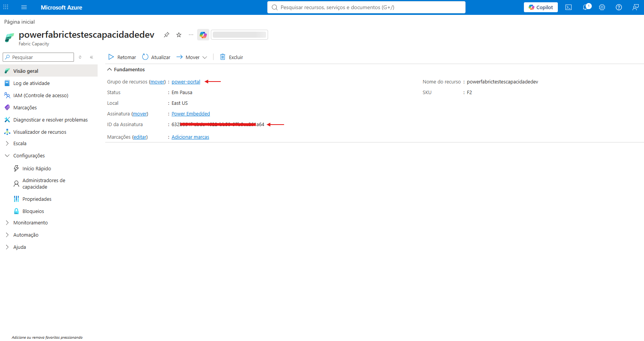Open portal settings gear
Screen dimensions: 644x341
602,7
